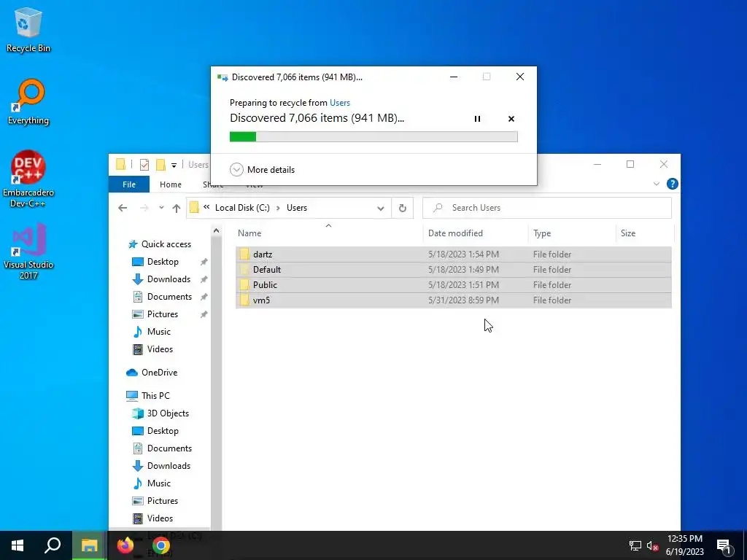
Task: Open the Recycle Bin desktop icon
Action: coord(28,29)
